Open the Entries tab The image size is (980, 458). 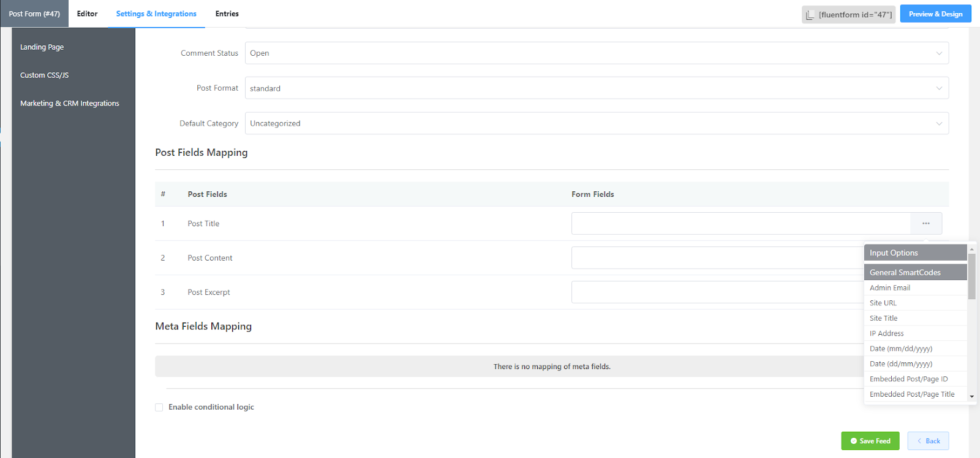click(227, 13)
